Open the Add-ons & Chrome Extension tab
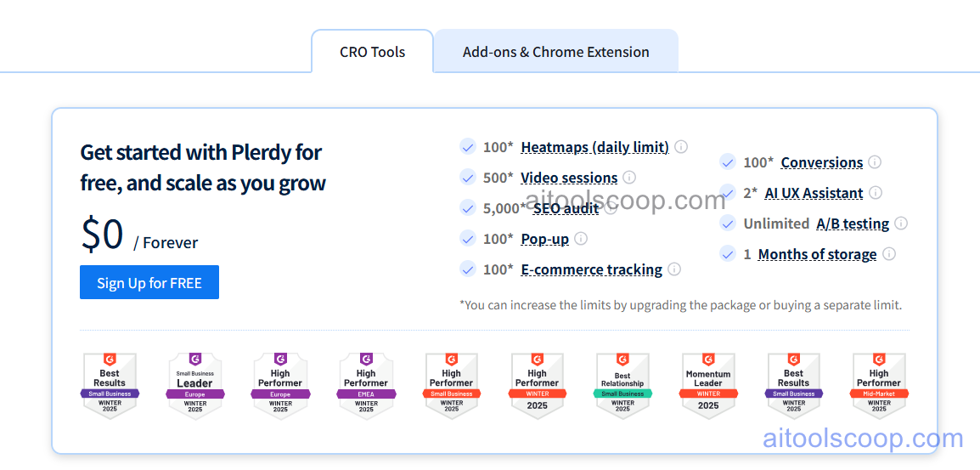 (556, 51)
